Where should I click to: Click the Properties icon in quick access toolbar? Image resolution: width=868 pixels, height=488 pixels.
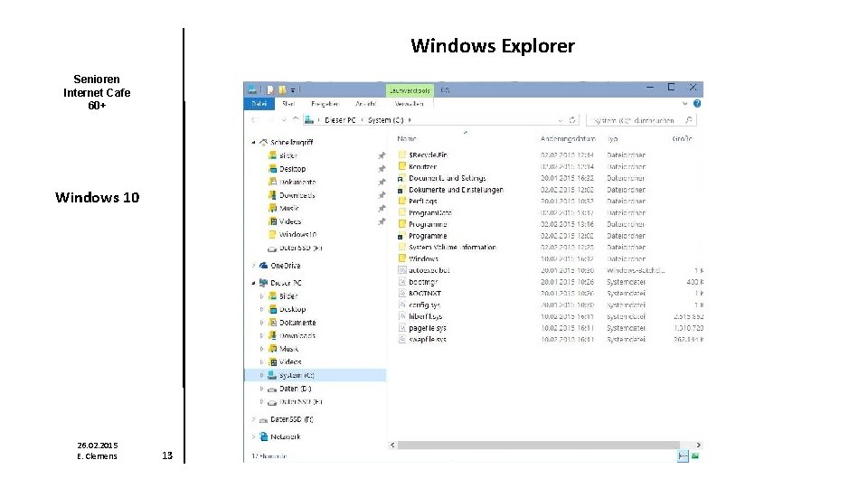point(270,89)
